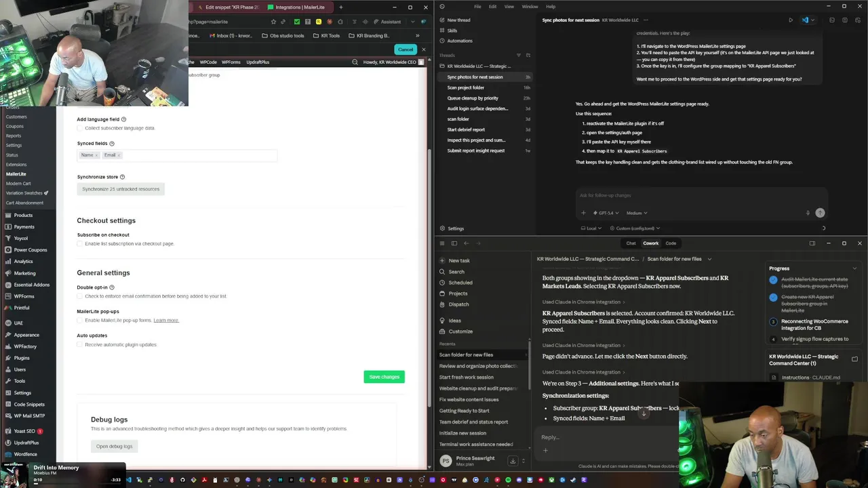
Task: Open Dispatch in Claude sidebar
Action: [x=458, y=304]
